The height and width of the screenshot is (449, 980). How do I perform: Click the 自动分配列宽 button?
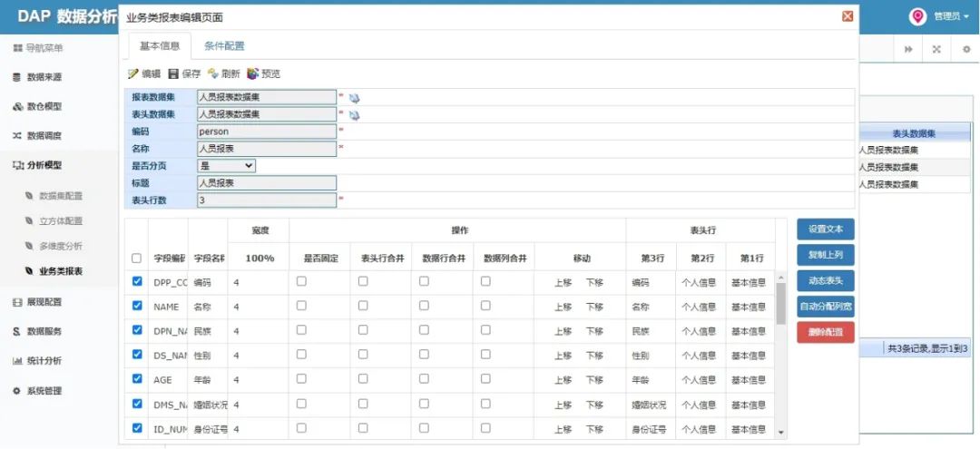[x=826, y=307]
